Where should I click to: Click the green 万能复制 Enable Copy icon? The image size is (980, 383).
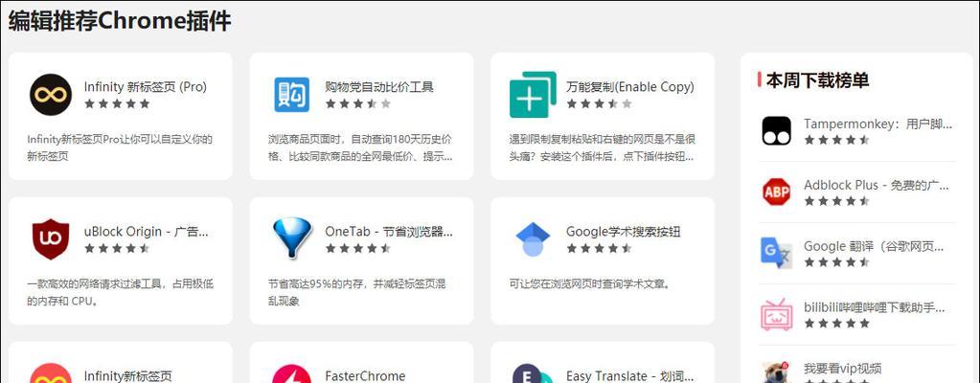point(533,95)
